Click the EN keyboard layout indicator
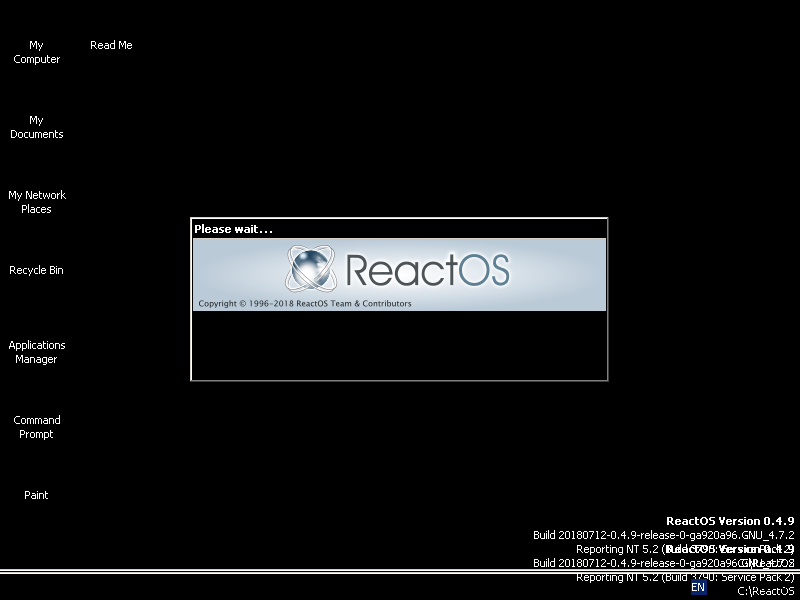Screen dimensions: 800x600 point(700,590)
